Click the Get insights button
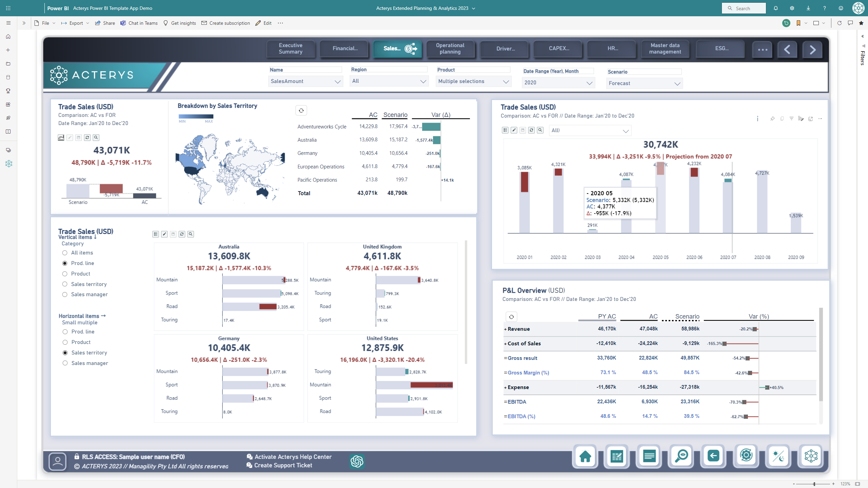 [x=180, y=23]
